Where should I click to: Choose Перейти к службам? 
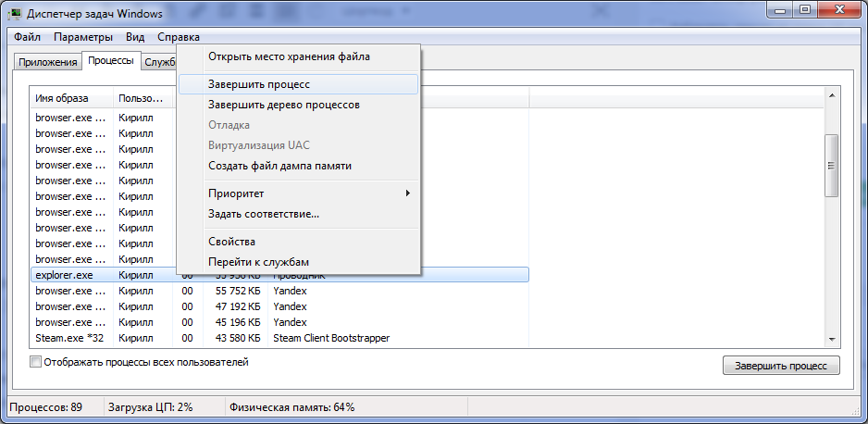coord(298,262)
